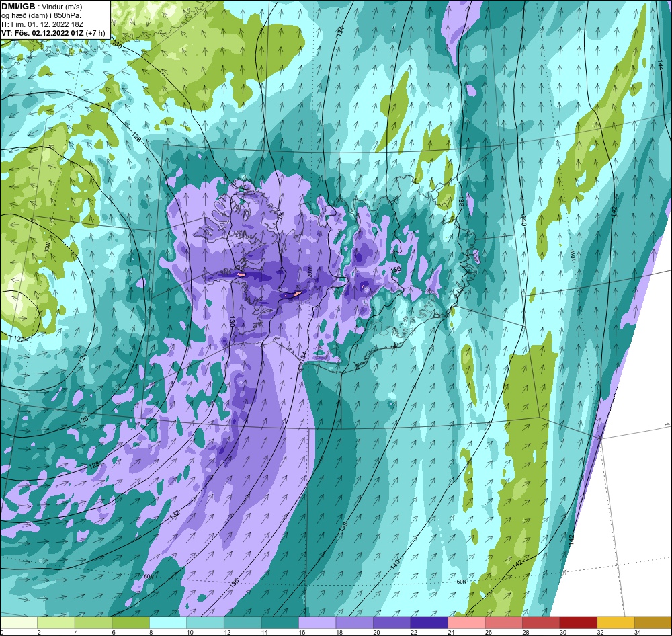
Task: Click the 2–4 m/s light green legend swatch
Action: [x=56, y=622]
